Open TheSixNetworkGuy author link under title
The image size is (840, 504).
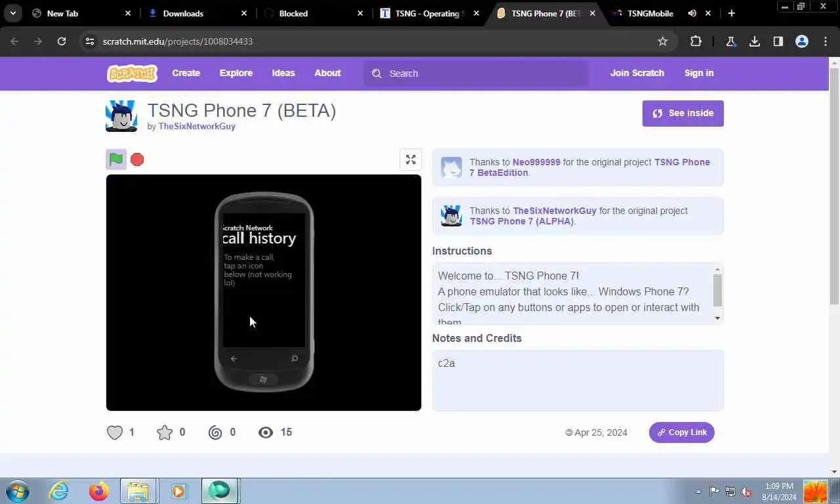197,126
